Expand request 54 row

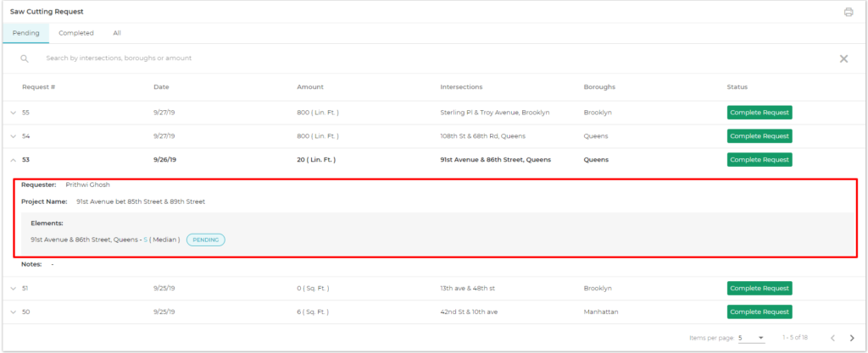(x=13, y=136)
